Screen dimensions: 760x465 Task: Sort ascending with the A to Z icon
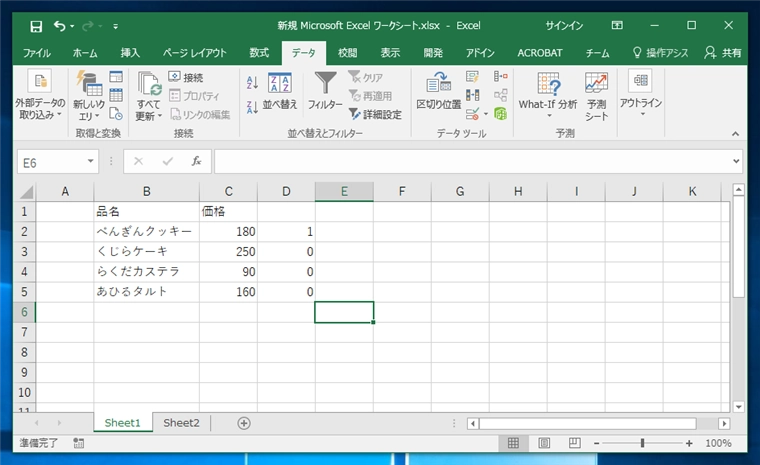(252, 82)
